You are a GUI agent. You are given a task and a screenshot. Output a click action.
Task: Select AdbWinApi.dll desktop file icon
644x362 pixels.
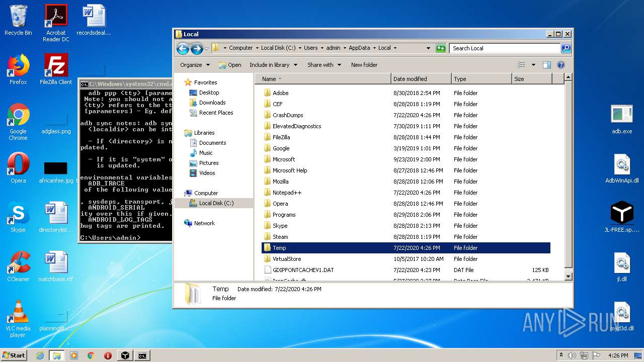tap(622, 168)
